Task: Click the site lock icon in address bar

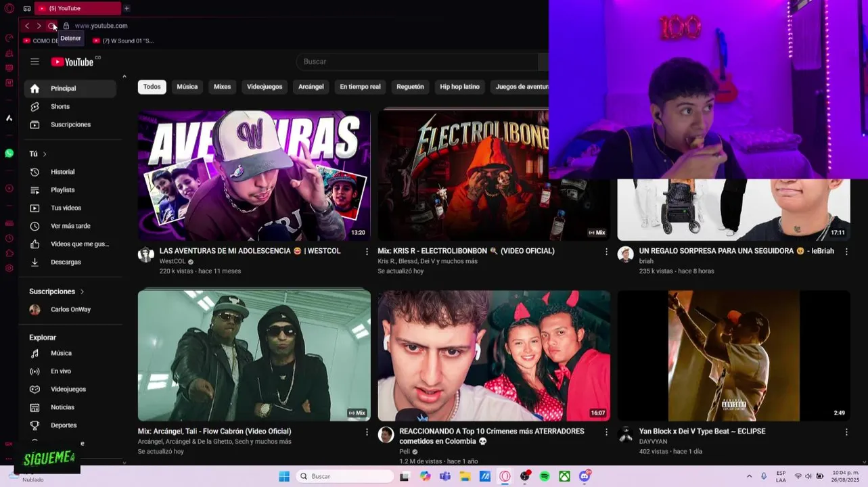Action: (66, 26)
